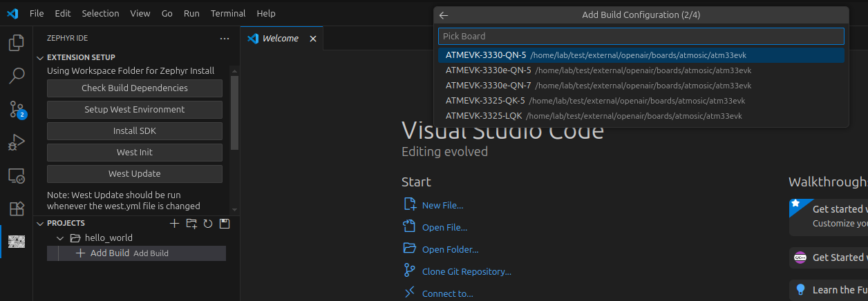Click the refresh icon in Projects header
Viewport: 868px width, 301px height.
[x=208, y=223]
